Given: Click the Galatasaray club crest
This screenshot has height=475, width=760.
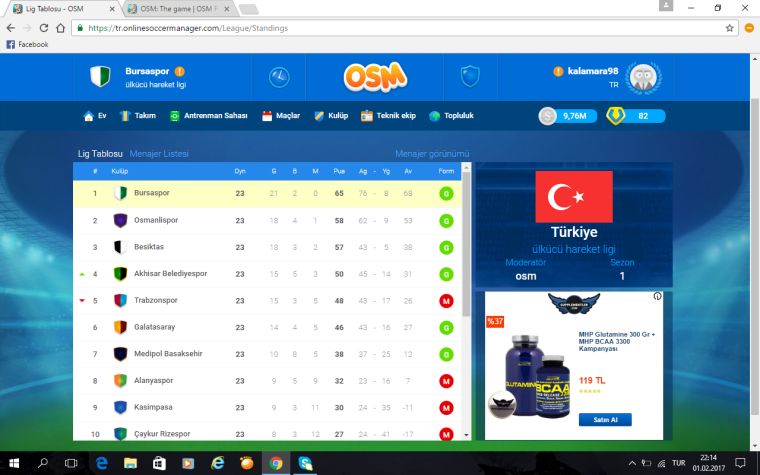Looking at the screenshot, I should point(120,327).
